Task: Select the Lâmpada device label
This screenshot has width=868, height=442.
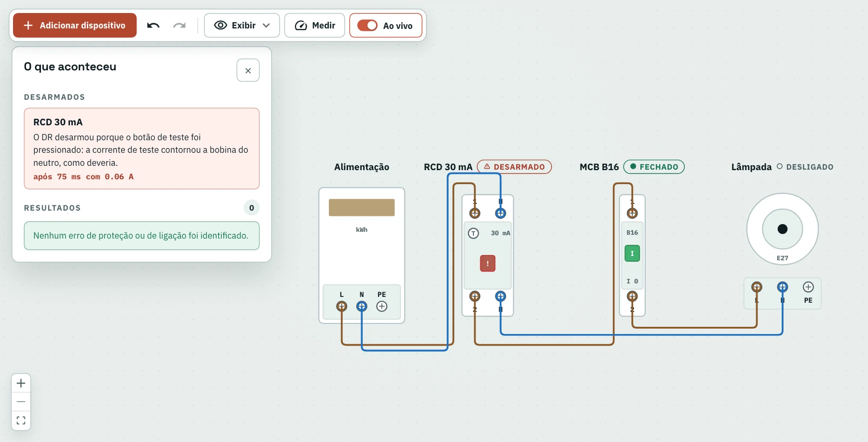Action: tap(751, 167)
